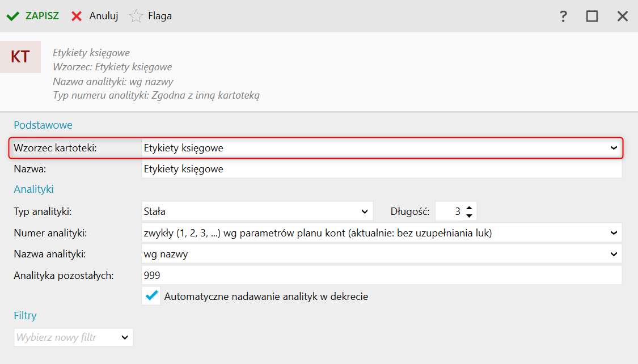Image resolution: width=638 pixels, height=364 pixels.
Task: Open the Wybierz nowy filtr dropdown
Action: [125, 338]
